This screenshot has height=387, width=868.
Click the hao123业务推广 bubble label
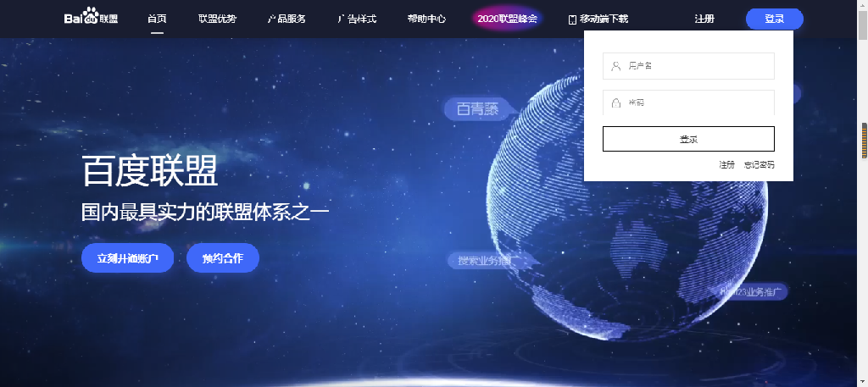(x=753, y=291)
